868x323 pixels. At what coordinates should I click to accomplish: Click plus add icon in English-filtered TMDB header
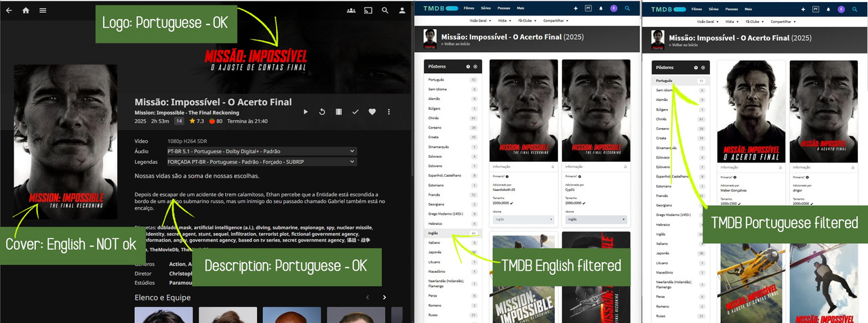[x=575, y=9]
